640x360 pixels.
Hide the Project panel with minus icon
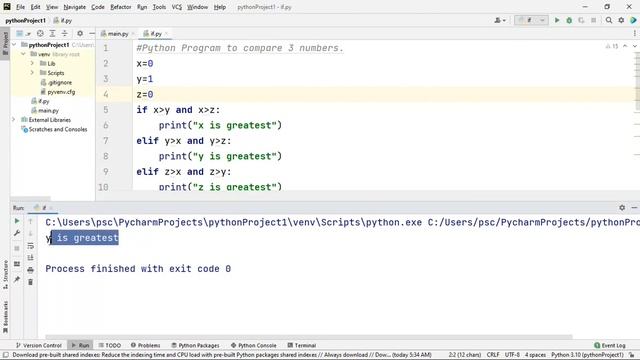coord(92,33)
